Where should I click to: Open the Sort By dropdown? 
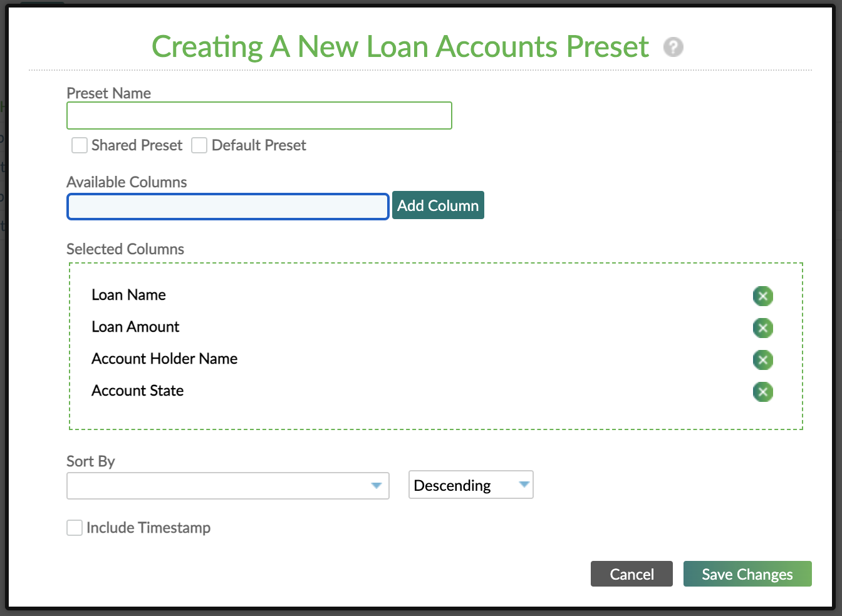228,485
